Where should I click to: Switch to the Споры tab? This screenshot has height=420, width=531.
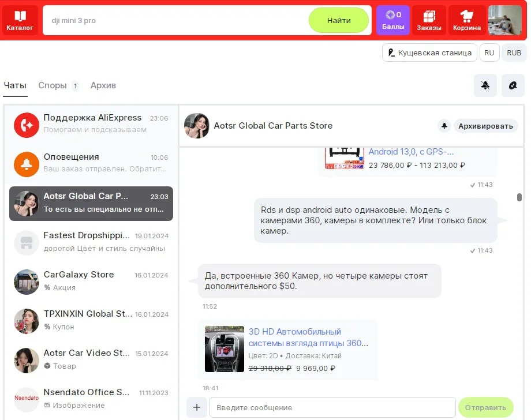[53, 85]
